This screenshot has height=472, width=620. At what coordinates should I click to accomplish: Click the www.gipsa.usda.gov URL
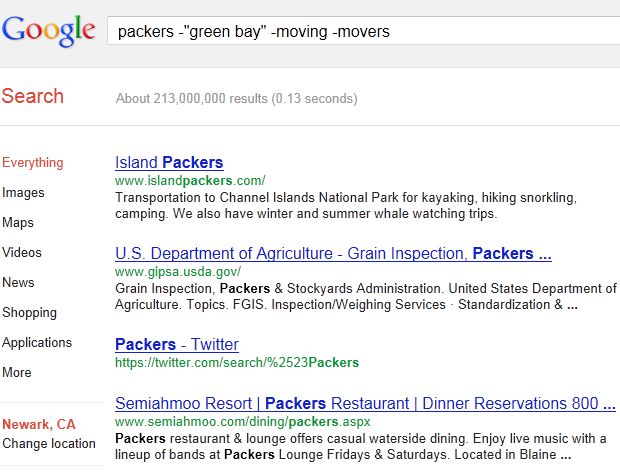[x=178, y=271]
